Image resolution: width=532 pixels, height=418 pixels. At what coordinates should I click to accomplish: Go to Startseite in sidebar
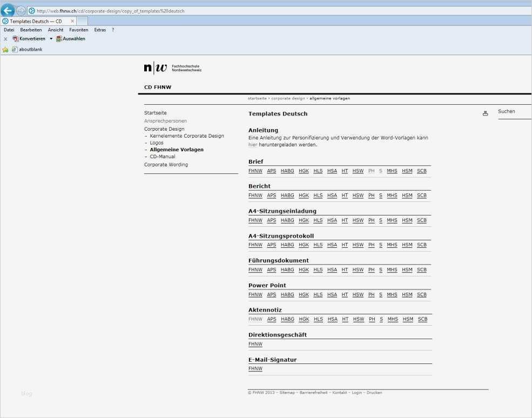[156, 113]
